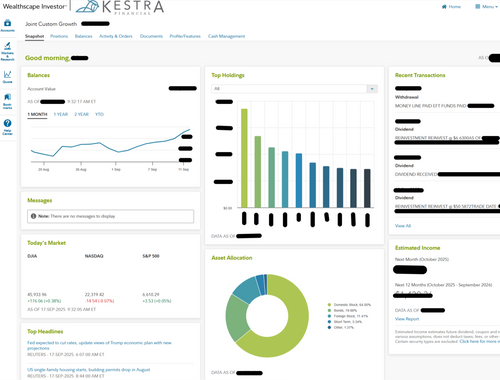Open the Cash Management tab
The width and height of the screenshot is (500, 380).
(226, 36)
